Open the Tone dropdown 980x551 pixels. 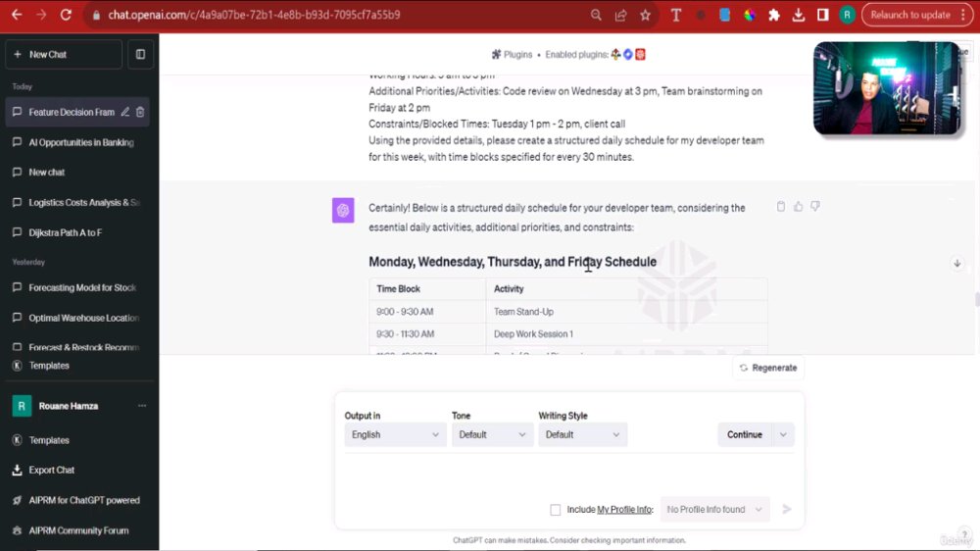492,434
